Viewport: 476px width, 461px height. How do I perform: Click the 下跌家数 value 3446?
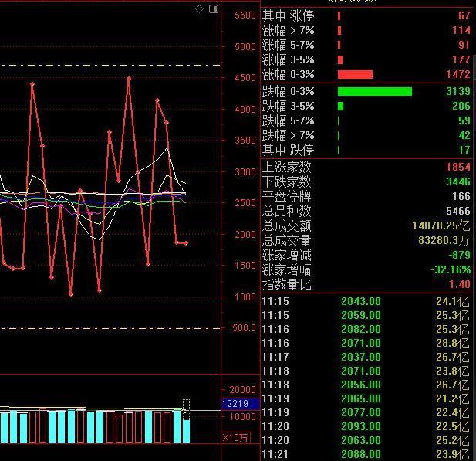click(x=458, y=181)
